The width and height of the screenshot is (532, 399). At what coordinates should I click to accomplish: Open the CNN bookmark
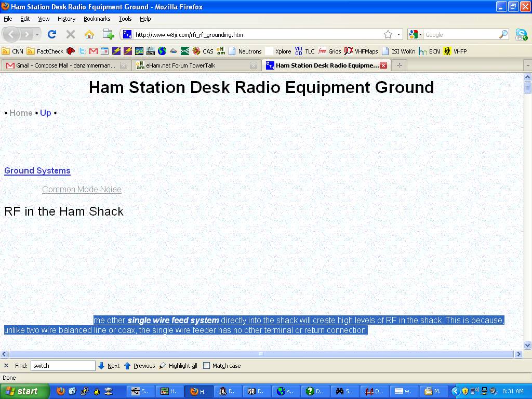tap(12, 51)
